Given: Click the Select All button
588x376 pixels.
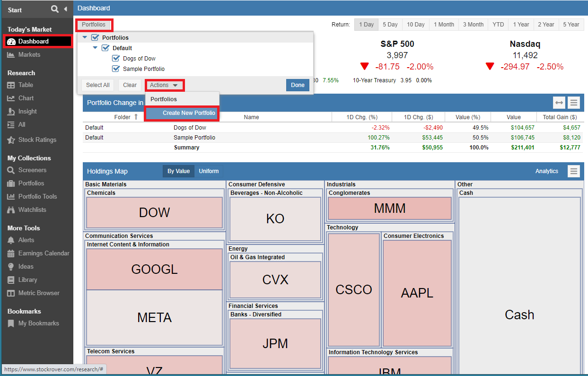Looking at the screenshot, I should [x=98, y=85].
